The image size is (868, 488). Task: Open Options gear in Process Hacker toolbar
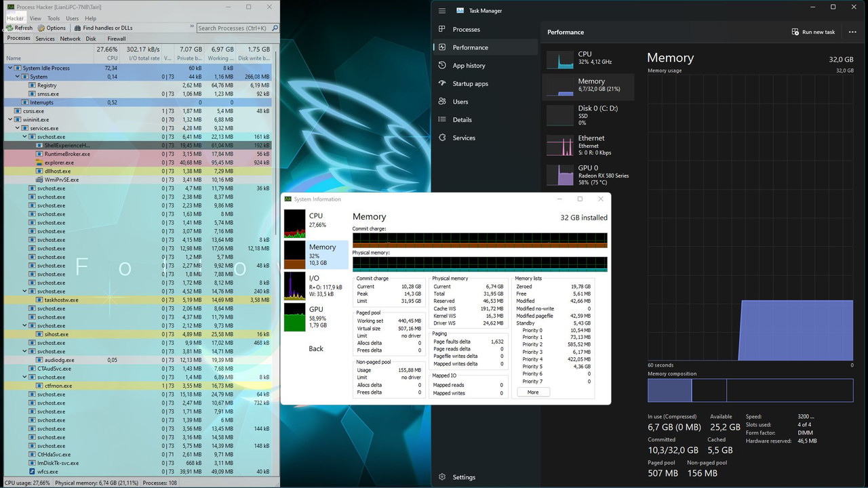[41, 28]
